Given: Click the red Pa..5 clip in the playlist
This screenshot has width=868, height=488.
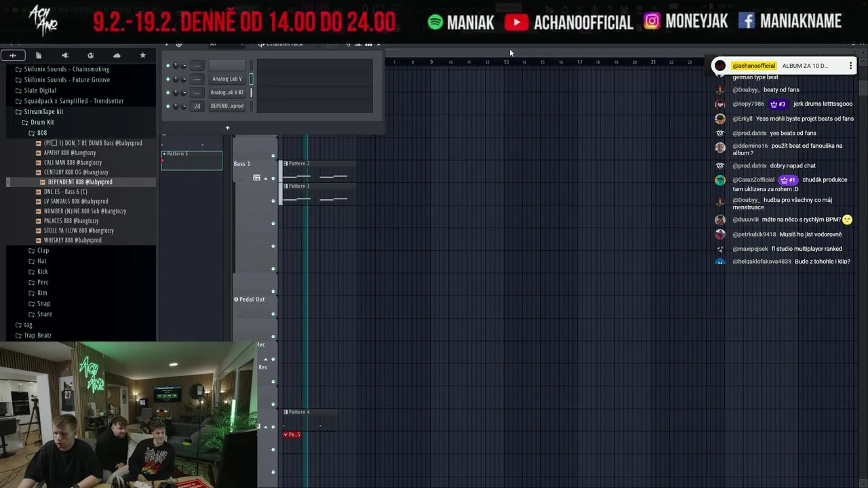Looking at the screenshot, I should pyautogui.click(x=292, y=434).
